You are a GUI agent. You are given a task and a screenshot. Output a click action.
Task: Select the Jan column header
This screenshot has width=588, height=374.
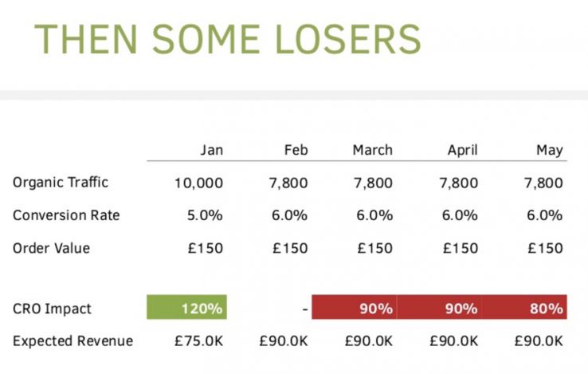(211, 150)
